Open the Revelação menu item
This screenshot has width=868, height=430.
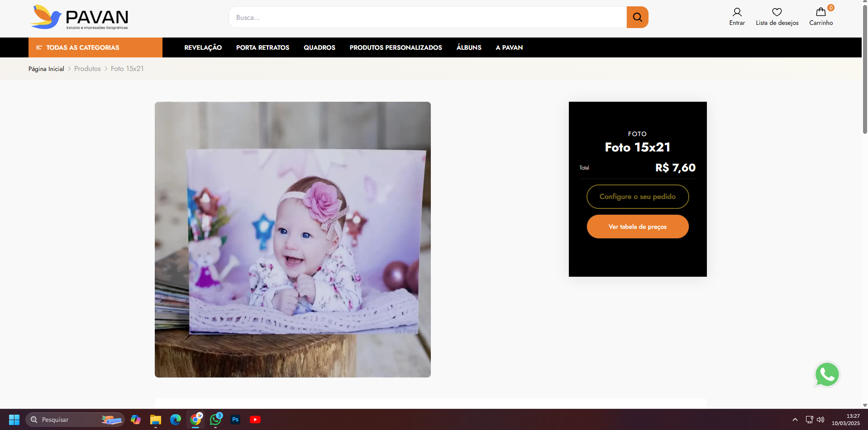pos(203,47)
